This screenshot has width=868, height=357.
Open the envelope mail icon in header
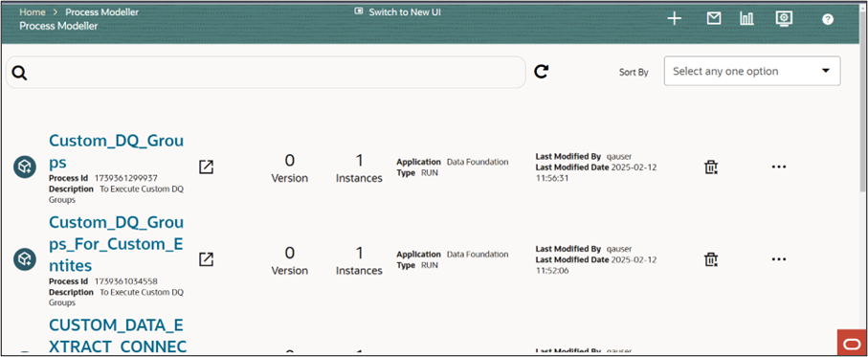714,19
